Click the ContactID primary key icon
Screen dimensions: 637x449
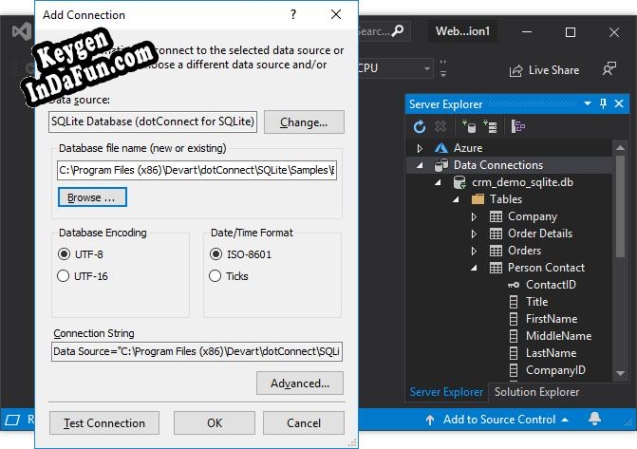tap(514, 285)
